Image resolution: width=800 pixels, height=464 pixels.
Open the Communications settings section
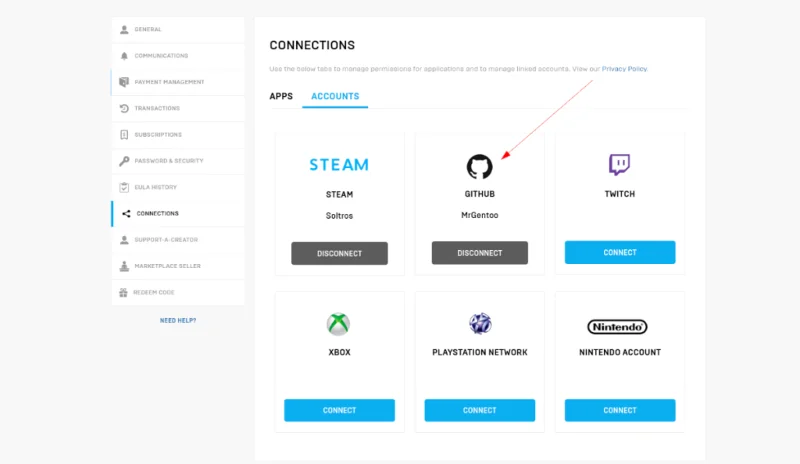point(178,56)
